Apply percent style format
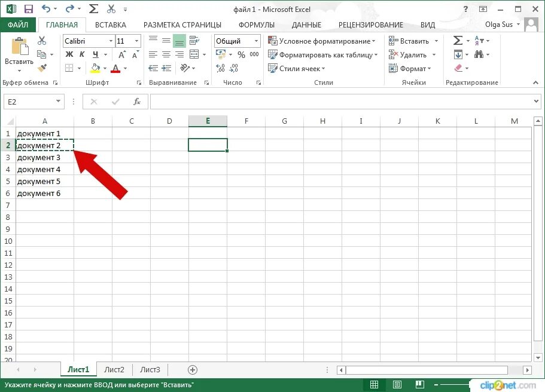 (x=241, y=54)
